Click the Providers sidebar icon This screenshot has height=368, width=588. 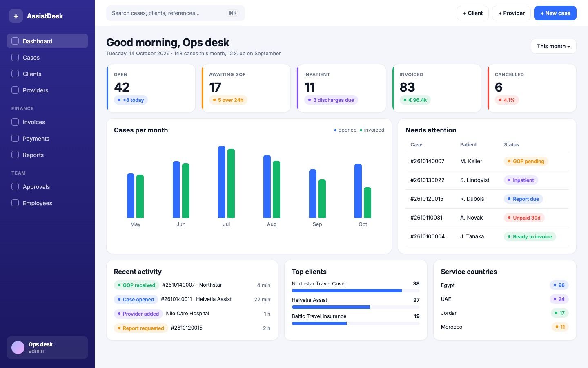[x=15, y=90]
